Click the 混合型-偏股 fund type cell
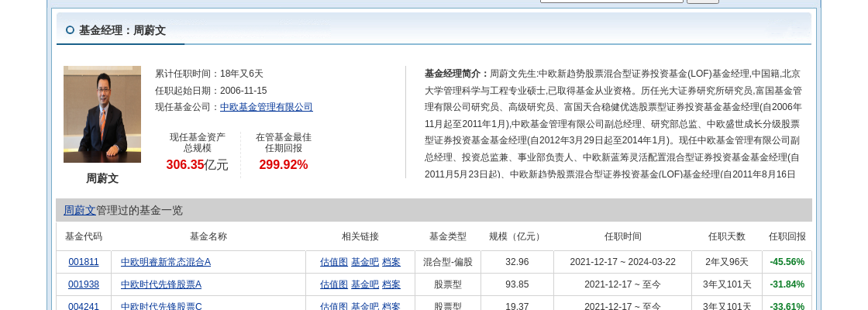This screenshot has width=868, height=310. point(448,262)
